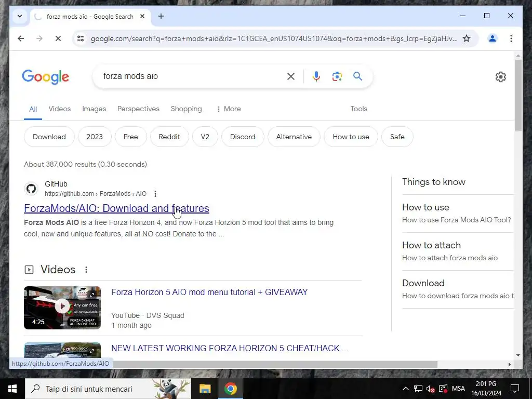This screenshot has height=399, width=532.
Task: Close the 'forza mods aio' tab
Action: (142, 16)
